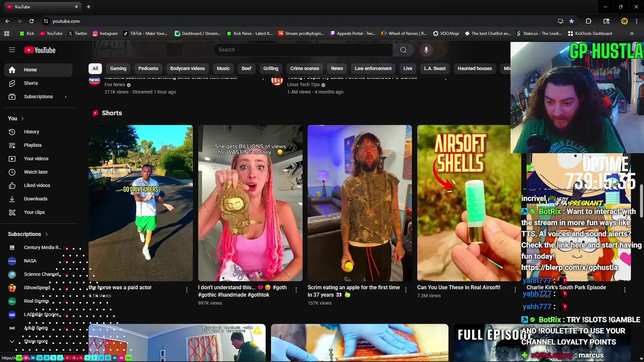
Task: Open browser extensions puzzle icon
Action: [588, 21]
